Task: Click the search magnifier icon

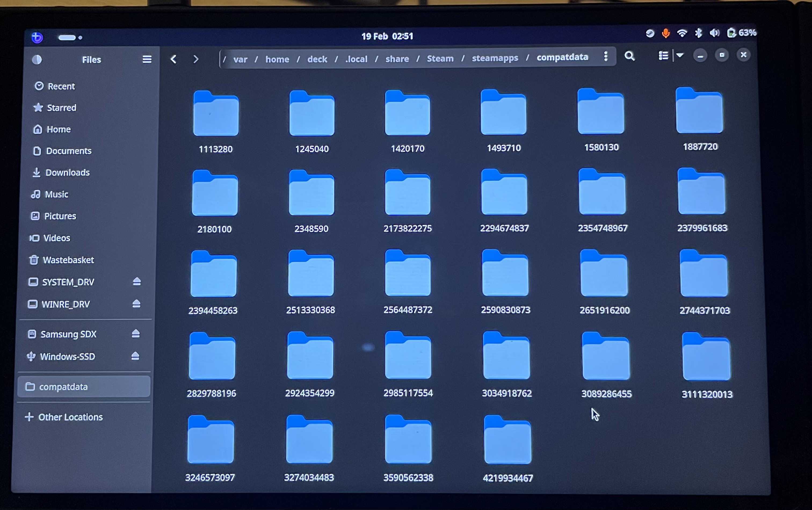Action: [x=629, y=56]
